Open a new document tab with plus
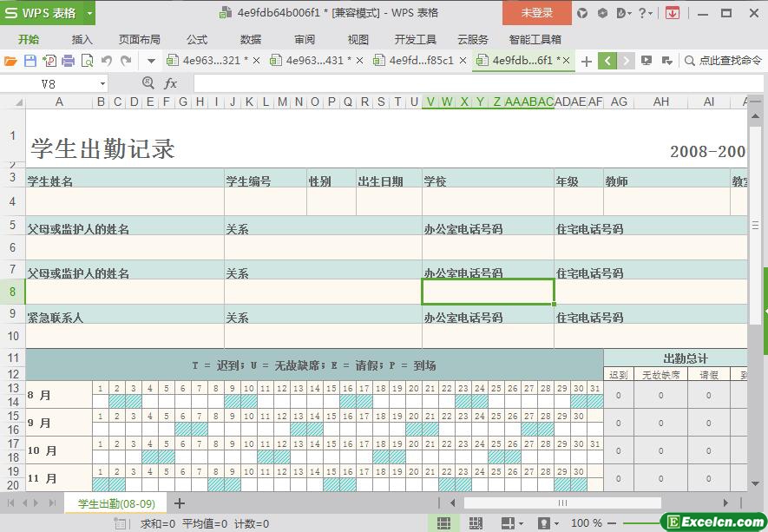The height and width of the screenshot is (532, 768). [x=587, y=61]
